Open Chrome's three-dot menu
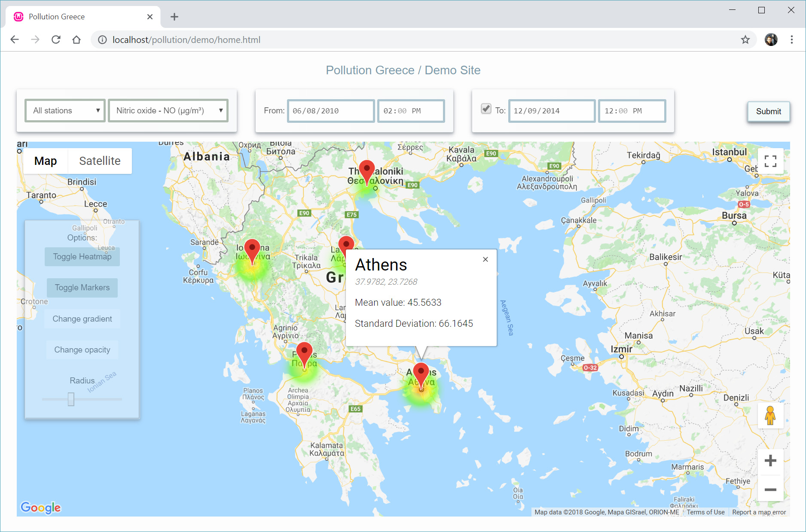Viewport: 806px width, 532px height. [x=792, y=40]
